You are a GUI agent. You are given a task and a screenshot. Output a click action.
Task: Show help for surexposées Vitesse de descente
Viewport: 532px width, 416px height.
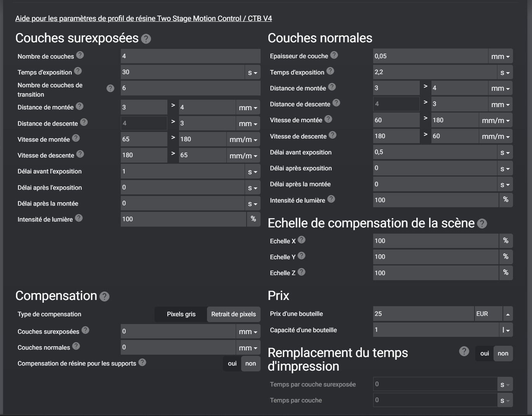(x=80, y=154)
